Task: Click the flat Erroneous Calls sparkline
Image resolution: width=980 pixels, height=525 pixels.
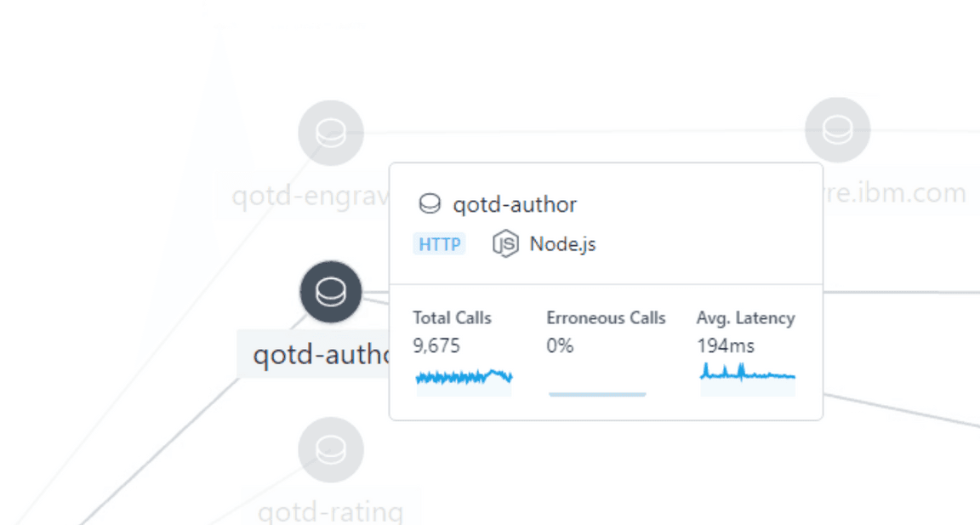Action: click(597, 394)
